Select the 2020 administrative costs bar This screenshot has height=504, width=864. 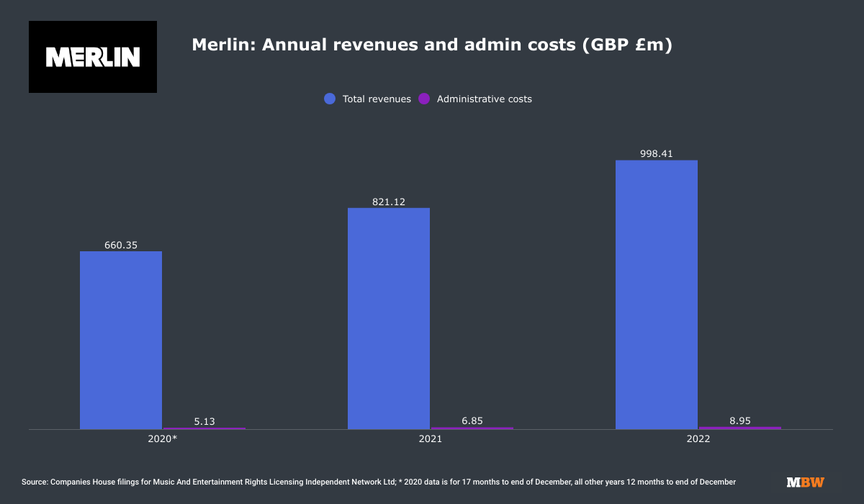coord(204,428)
